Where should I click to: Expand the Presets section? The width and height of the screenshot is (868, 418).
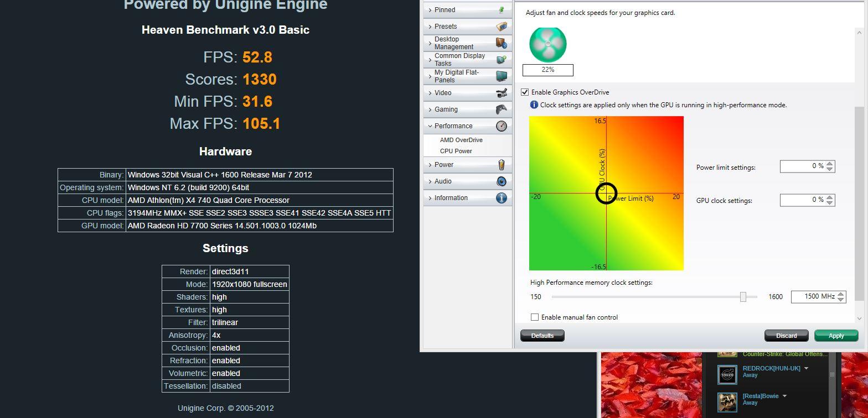tap(430, 27)
